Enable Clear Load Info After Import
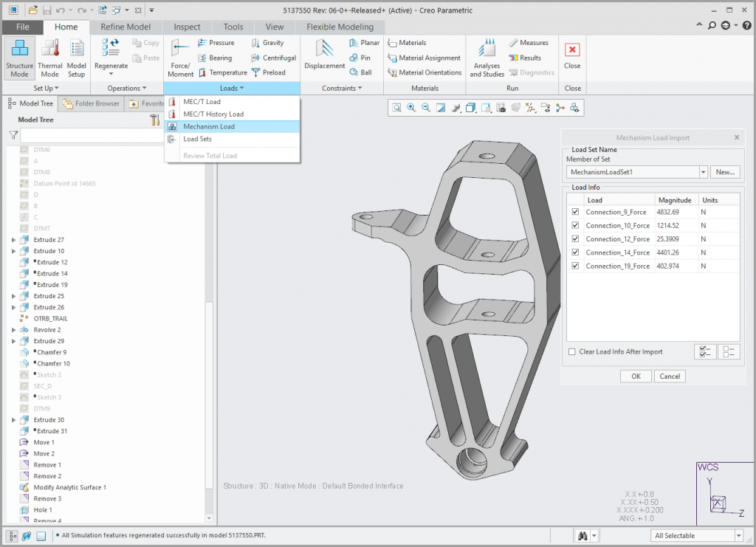This screenshot has width=756, height=547. (x=572, y=352)
